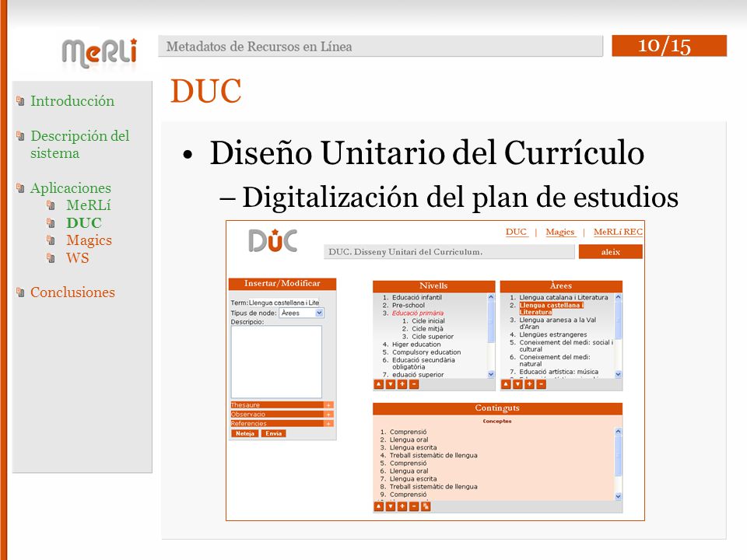Image resolution: width=747 pixels, height=560 pixels.
Task: Select Aplicaciones in the sidebar
Action: tap(71, 188)
